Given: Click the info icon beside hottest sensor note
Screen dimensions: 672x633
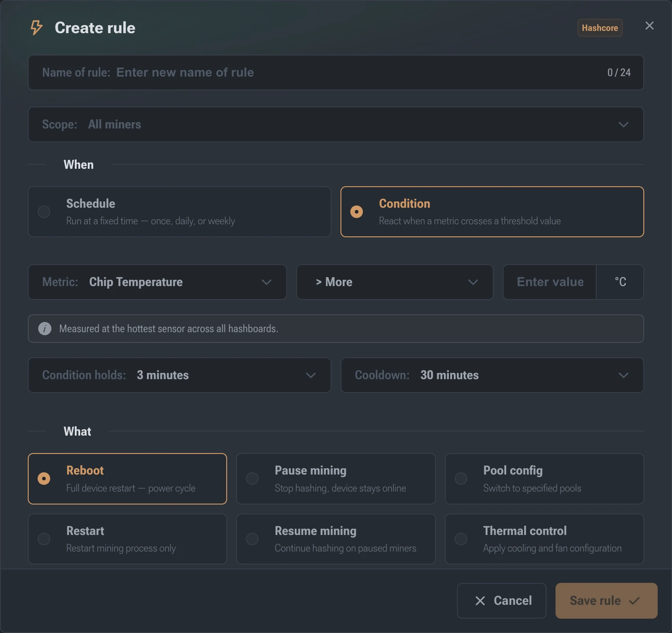Looking at the screenshot, I should coord(45,329).
